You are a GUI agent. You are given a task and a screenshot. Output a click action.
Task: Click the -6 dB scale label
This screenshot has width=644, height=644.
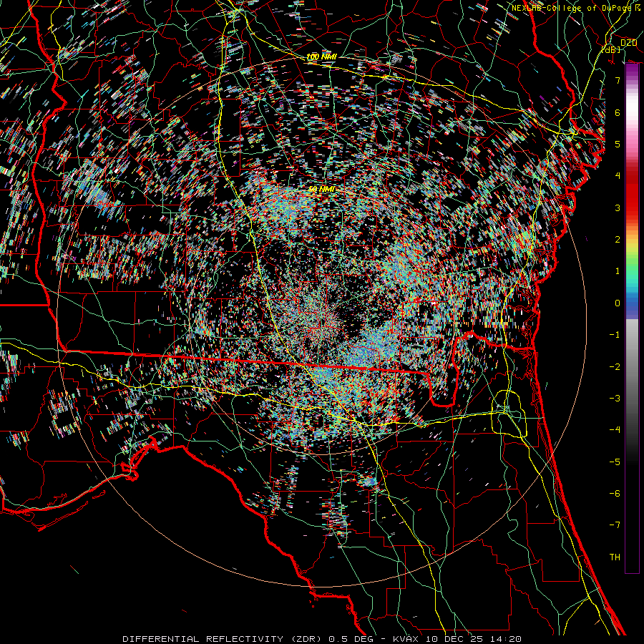click(x=615, y=494)
